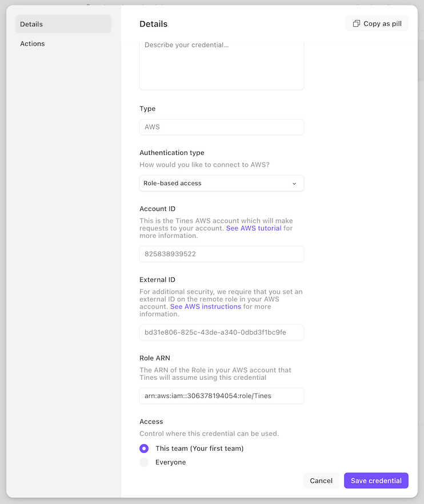Select This team (Your first team) radio
This screenshot has width=424, height=504.
144,449
